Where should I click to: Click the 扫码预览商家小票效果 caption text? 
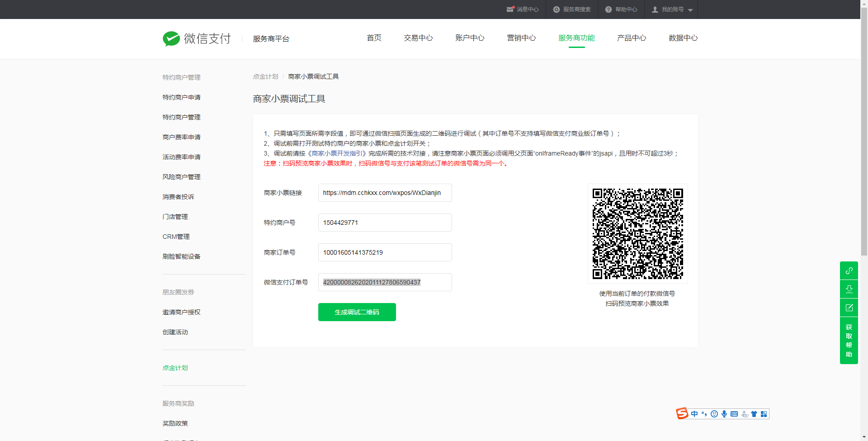click(637, 303)
